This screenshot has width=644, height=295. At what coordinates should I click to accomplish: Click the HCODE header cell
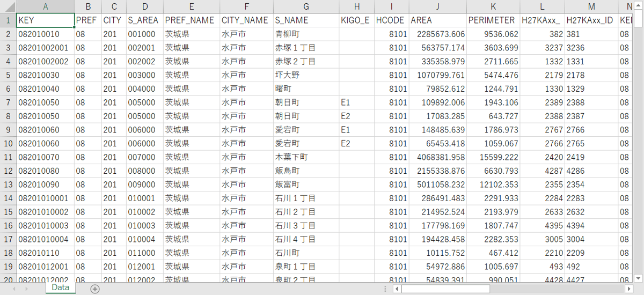(391, 20)
